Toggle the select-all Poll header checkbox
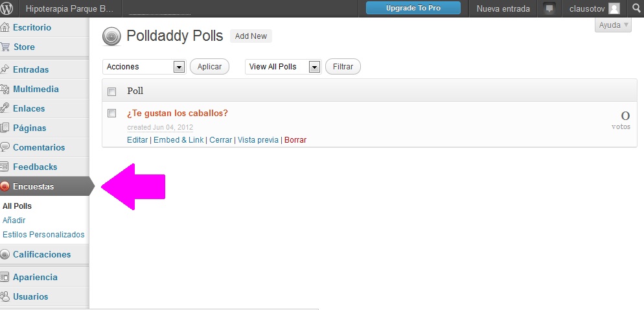 click(x=111, y=91)
